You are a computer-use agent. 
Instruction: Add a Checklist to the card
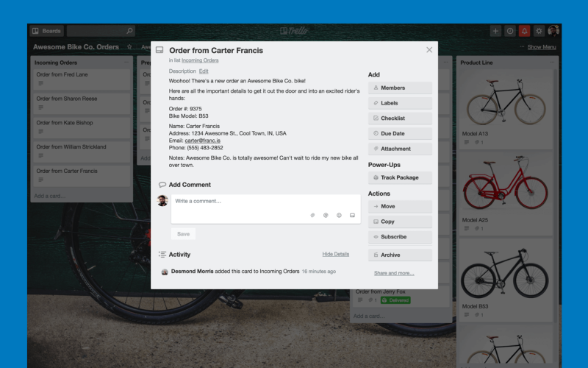pyautogui.click(x=400, y=118)
